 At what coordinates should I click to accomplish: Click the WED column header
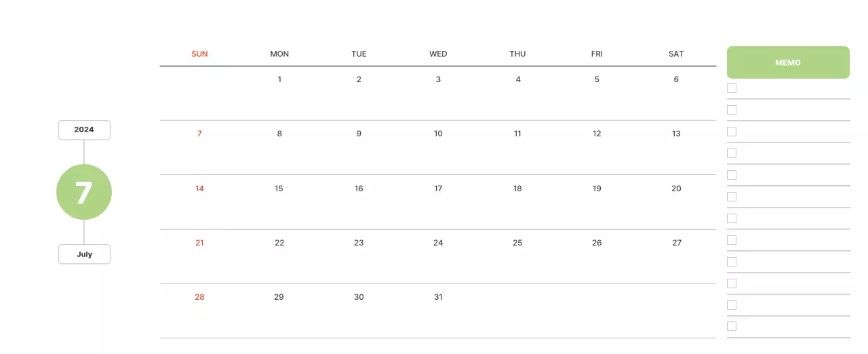click(438, 54)
